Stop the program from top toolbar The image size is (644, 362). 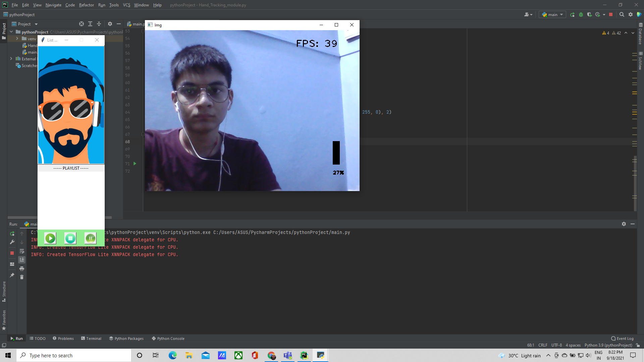[x=611, y=14]
